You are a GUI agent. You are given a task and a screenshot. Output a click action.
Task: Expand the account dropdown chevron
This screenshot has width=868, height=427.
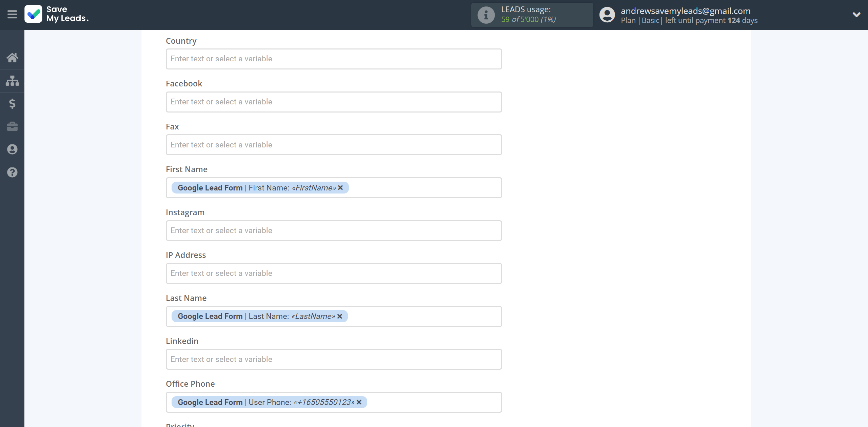[856, 15]
